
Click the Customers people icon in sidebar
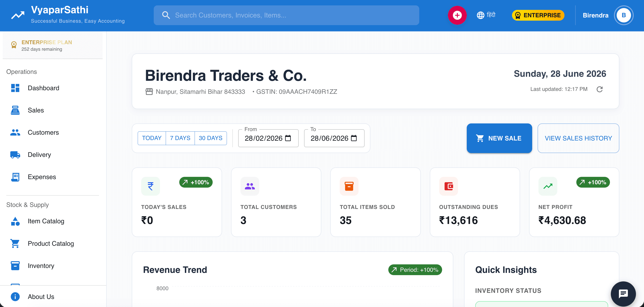point(15,132)
